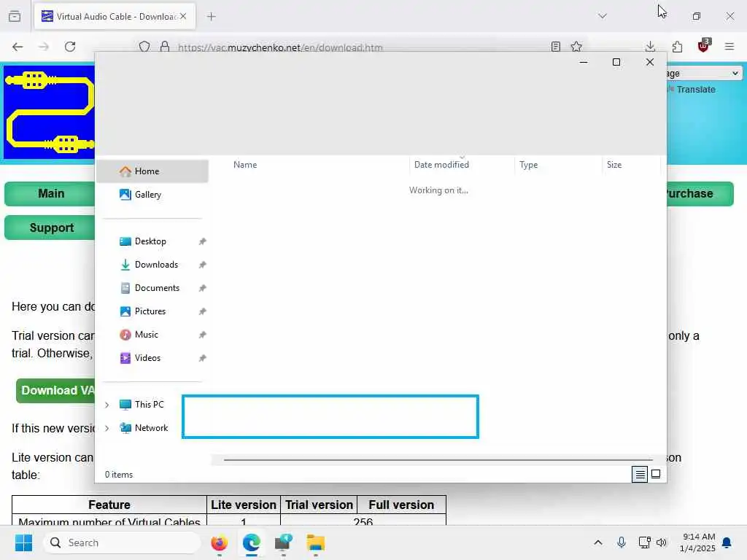Click the network display tray icon
Screen dimensions: 747x560
click(x=645, y=542)
